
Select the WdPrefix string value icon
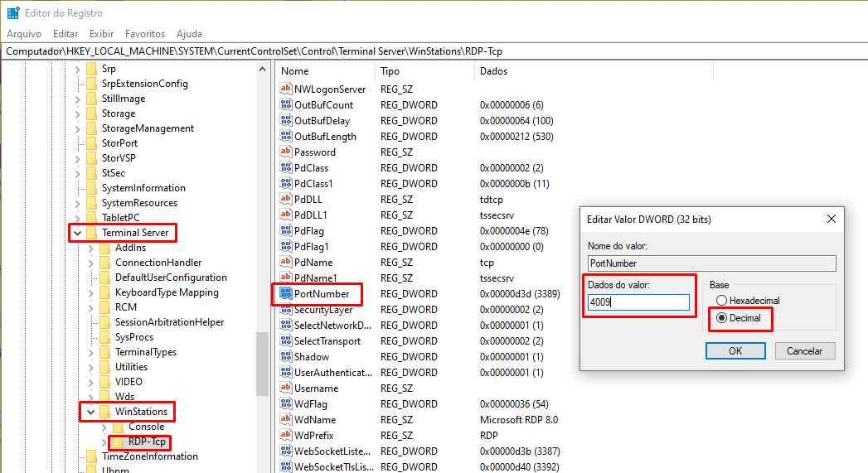pos(286,435)
